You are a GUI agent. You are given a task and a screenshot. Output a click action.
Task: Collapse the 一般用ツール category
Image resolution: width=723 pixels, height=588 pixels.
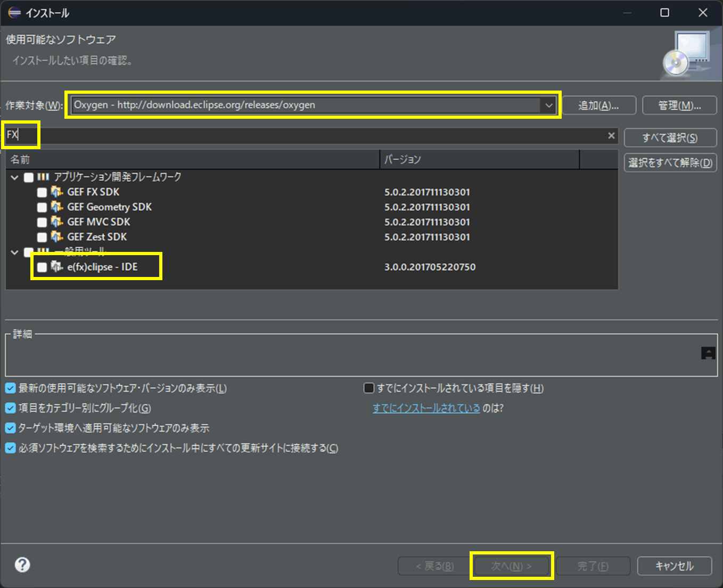(x=14, y=252)
